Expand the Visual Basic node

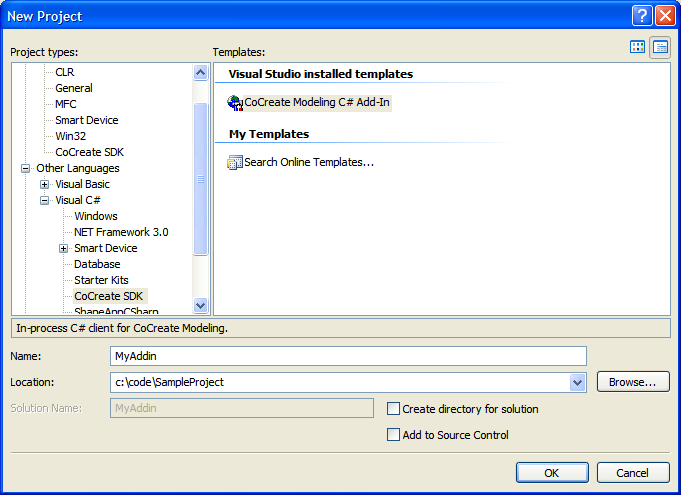(x=44, y=185)
